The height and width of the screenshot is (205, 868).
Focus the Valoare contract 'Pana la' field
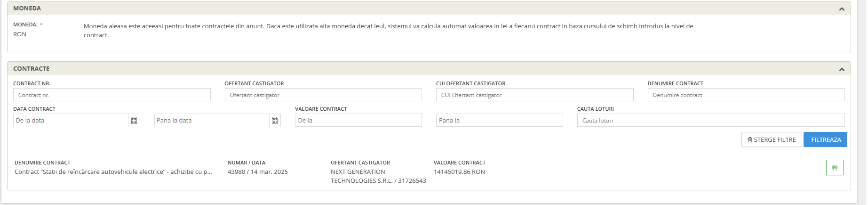tap(500, 120)
